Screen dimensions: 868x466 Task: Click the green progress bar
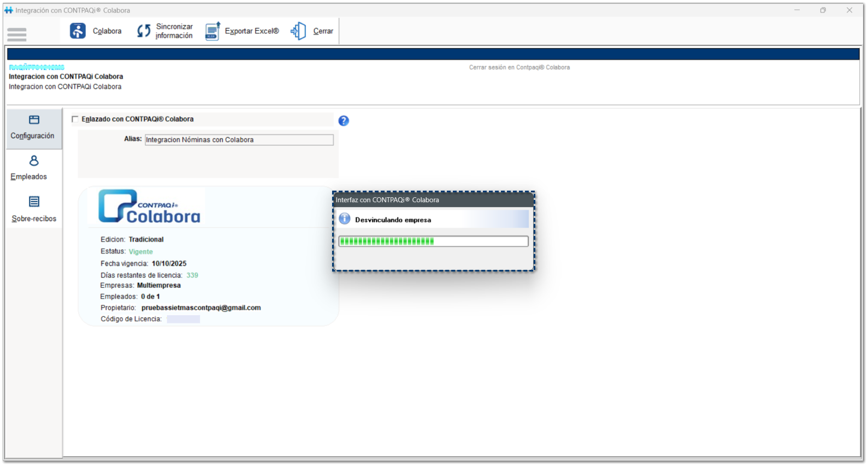point(433,241)
